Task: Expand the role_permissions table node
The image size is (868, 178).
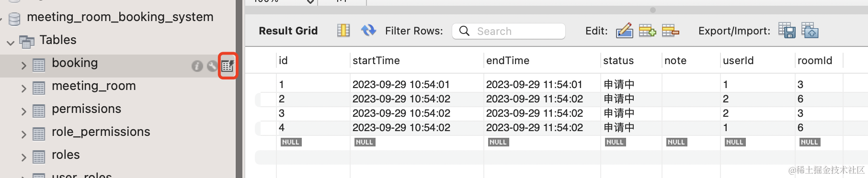Action: tap(23, 134)
